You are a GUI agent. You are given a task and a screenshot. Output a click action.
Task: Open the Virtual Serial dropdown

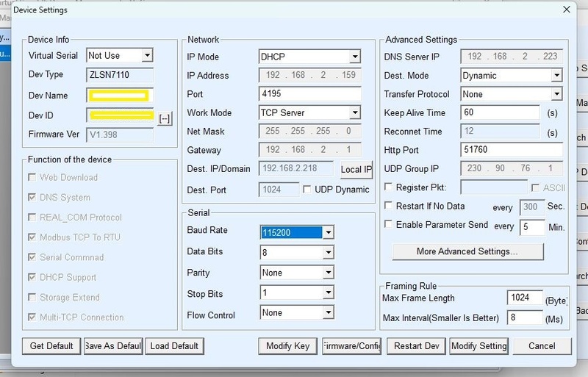click(148, 56)
